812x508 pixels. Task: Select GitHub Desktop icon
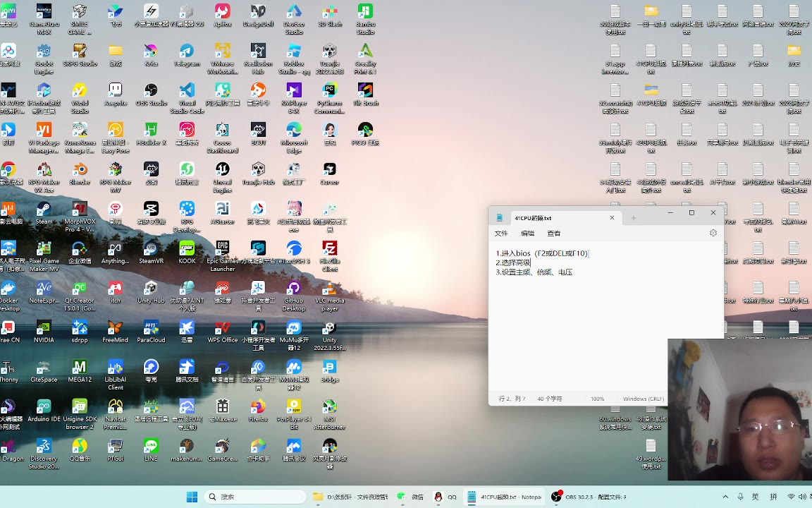click(x=294, y=296)
